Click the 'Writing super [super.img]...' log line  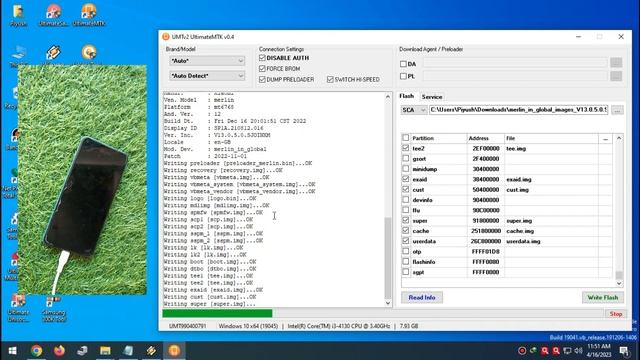(x=210, y=304)
